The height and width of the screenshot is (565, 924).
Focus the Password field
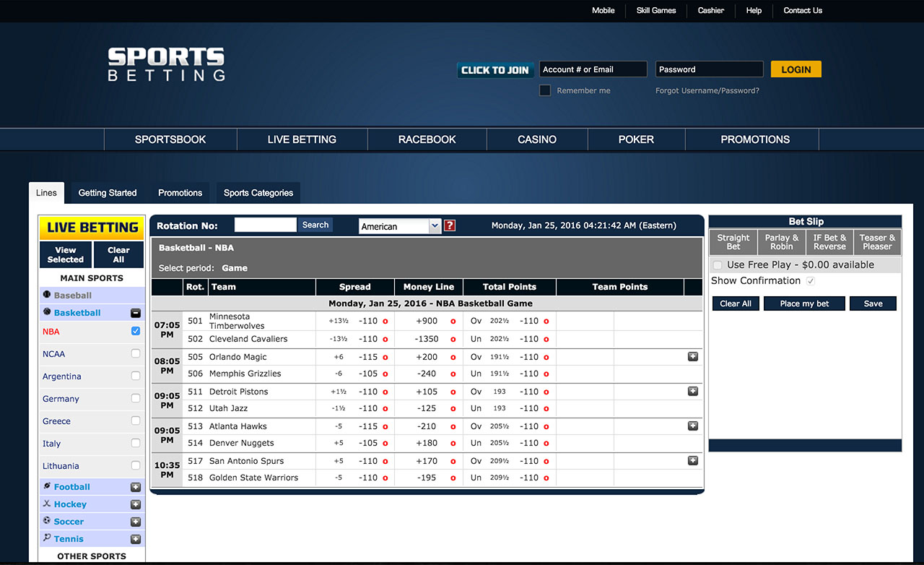coord(710,69)
